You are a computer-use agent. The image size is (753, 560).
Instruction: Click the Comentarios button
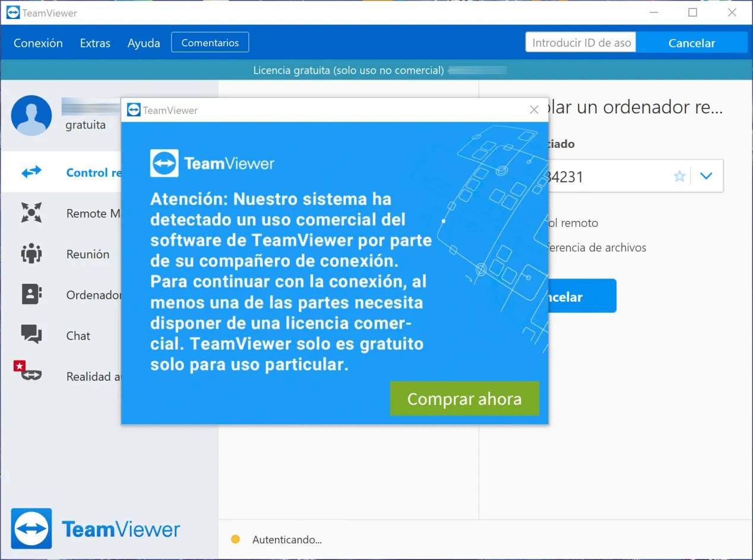(210, 43)
